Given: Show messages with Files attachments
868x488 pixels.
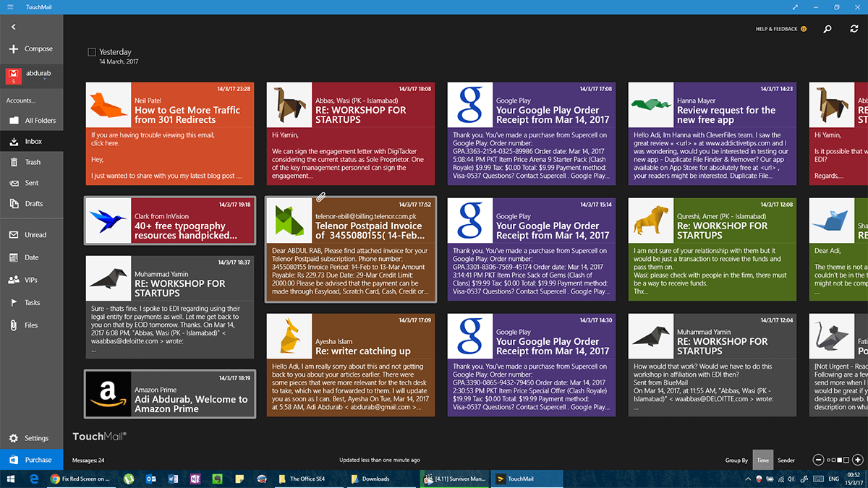Looking at the screenshot, I should (31, 325).
